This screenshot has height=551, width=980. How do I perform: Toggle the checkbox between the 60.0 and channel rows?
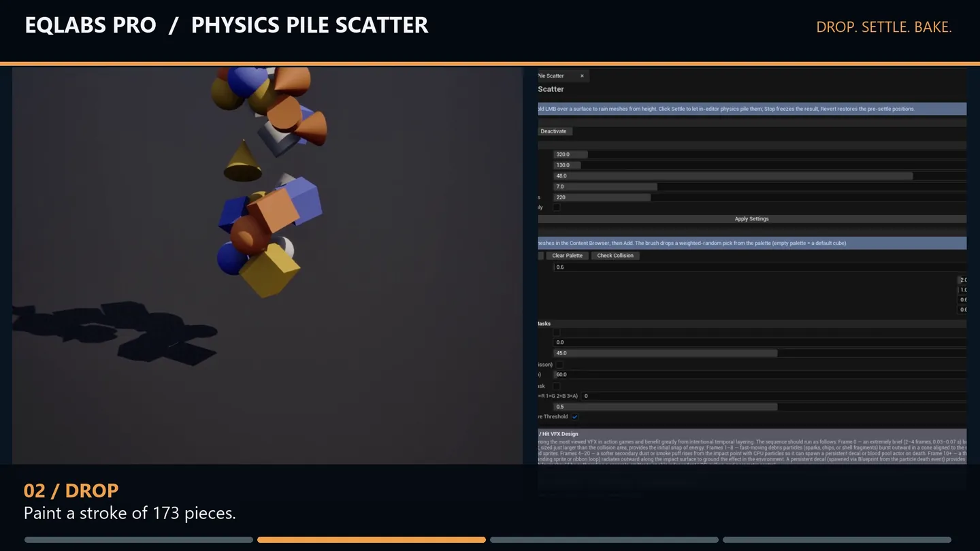[557, 386]
